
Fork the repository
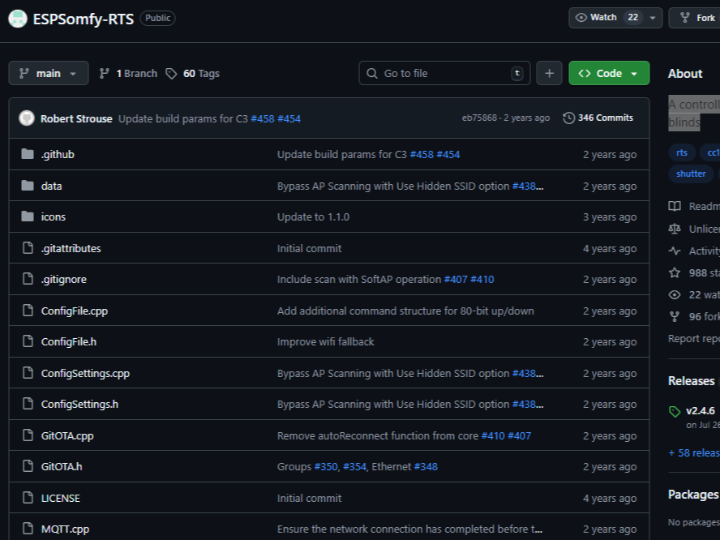696,18
